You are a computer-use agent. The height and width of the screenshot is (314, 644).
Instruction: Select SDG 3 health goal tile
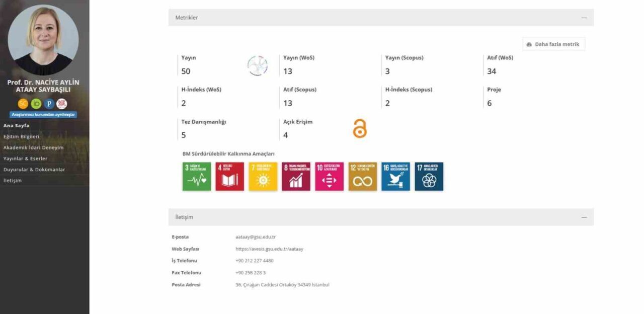coord(197,177)
